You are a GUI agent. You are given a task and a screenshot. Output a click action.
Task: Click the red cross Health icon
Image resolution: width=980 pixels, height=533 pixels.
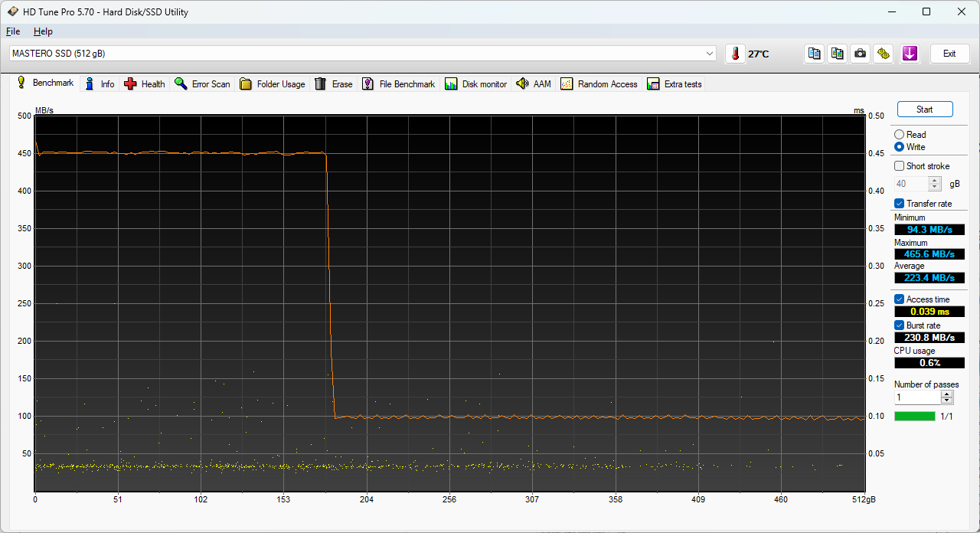[x=131, y=84]
